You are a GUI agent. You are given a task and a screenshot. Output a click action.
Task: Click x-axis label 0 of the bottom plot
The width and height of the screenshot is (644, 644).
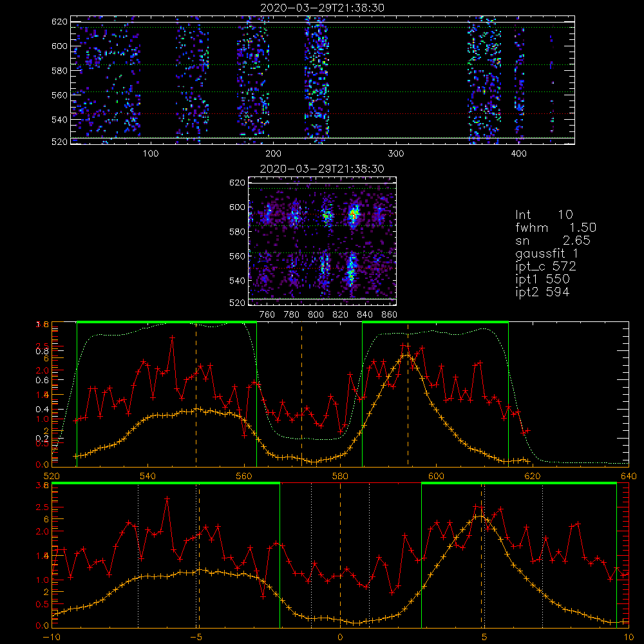[340, 637]
